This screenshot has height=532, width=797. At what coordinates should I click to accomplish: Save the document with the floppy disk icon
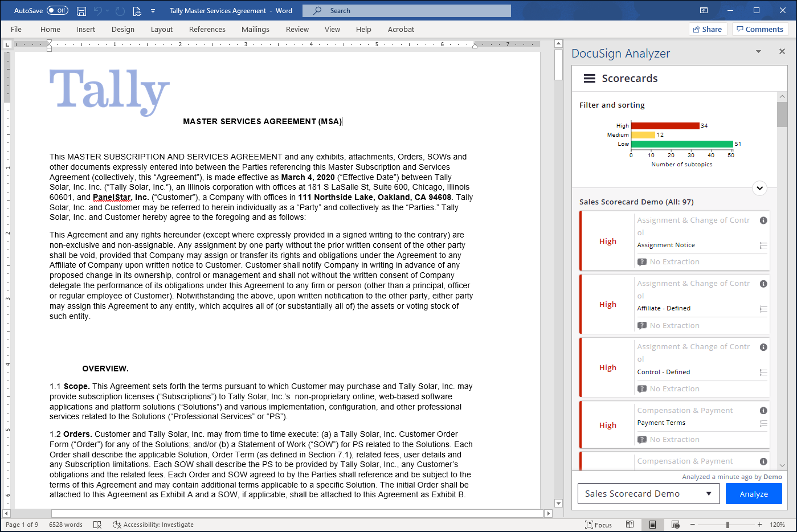tap(81, 11)
